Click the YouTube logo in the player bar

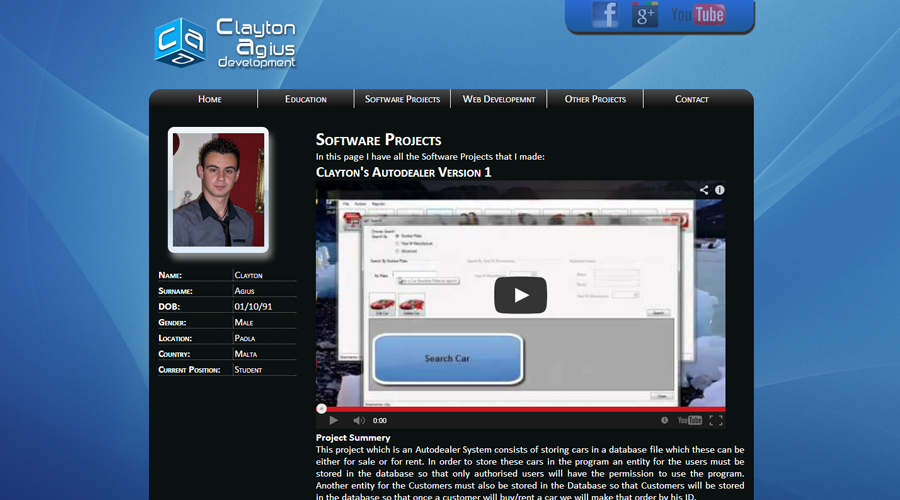point(689,420)
